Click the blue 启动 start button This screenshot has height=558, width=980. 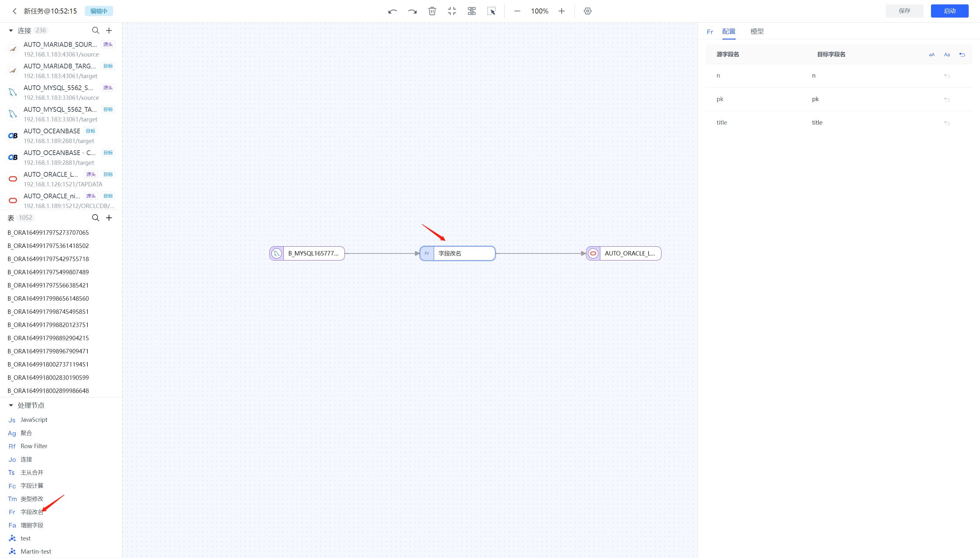click(949, 11)
